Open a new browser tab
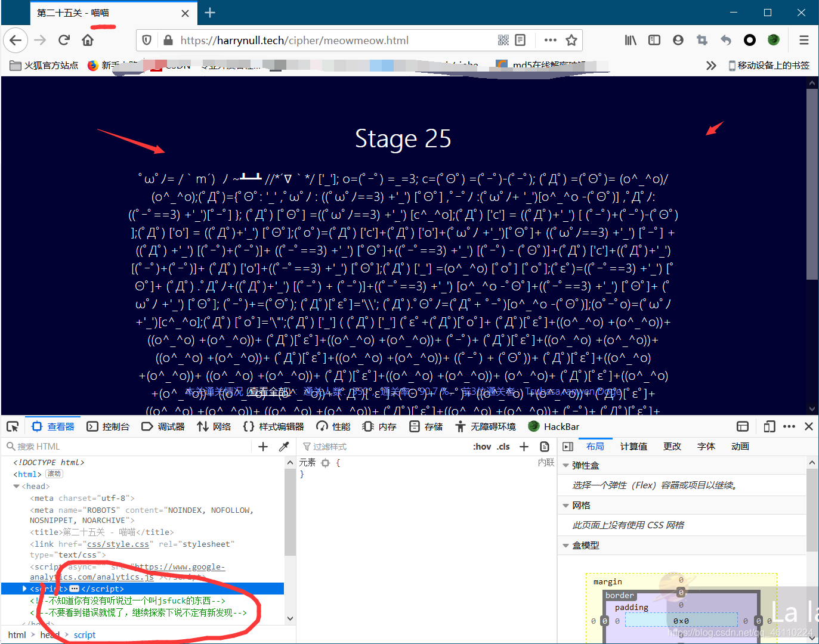The width and height of the screenshot is (819, 644). point(210,13)
